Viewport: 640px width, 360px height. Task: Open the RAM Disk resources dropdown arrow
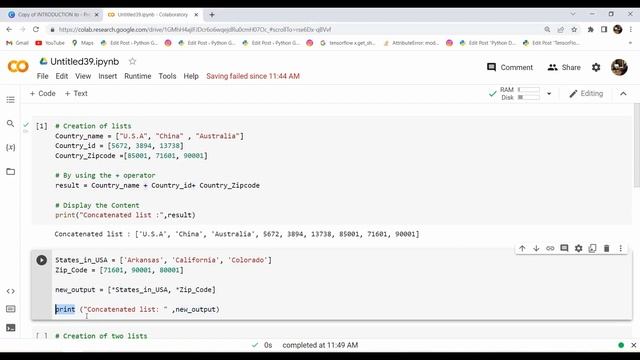pos(549,93)
